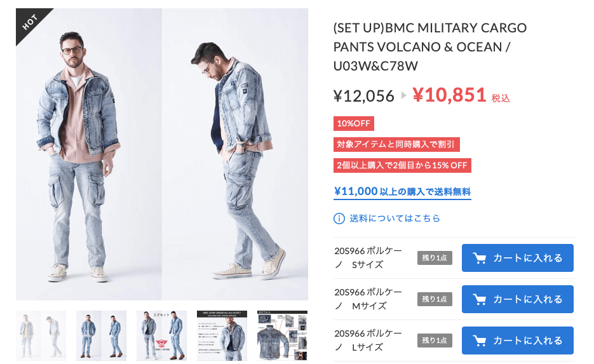
Task: Select first thumbnail of light denim outfit
Action: (41, 335)
